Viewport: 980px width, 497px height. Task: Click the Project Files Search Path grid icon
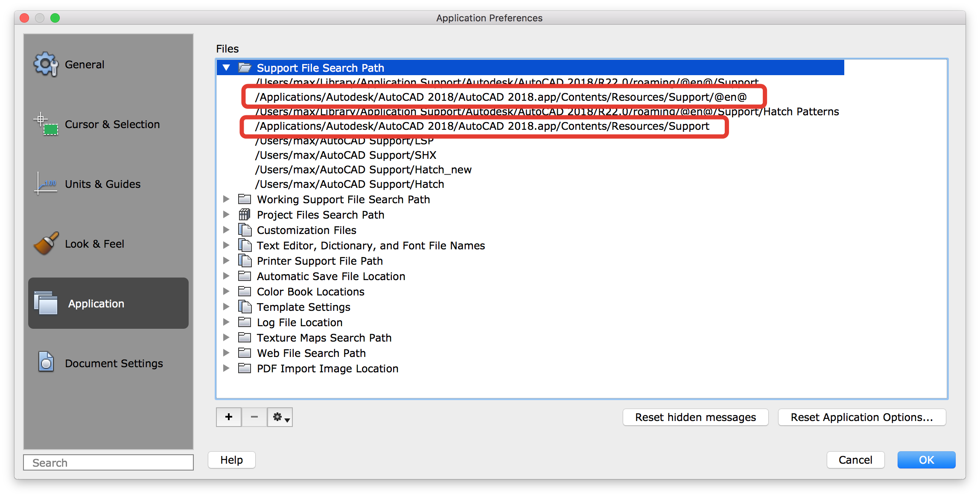click(x=244, y=214)
